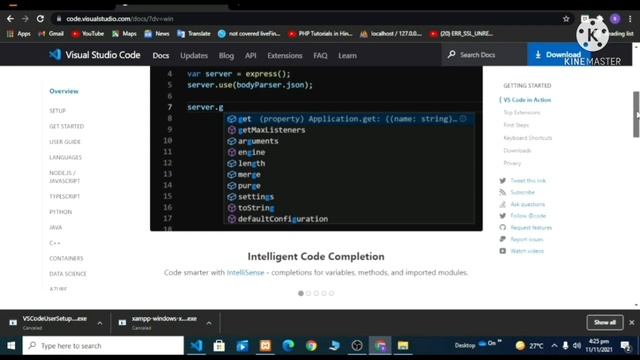This screenshot has height=360, width=640.
Task: Expand the LANGUAGES docs section
Action: [65, 158]
